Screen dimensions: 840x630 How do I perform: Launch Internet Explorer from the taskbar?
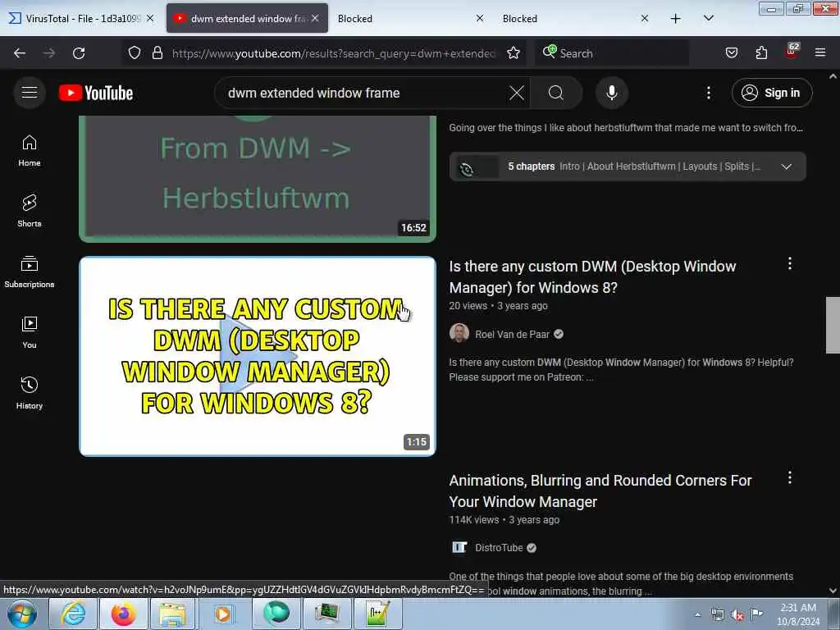[x=72, y=614]
